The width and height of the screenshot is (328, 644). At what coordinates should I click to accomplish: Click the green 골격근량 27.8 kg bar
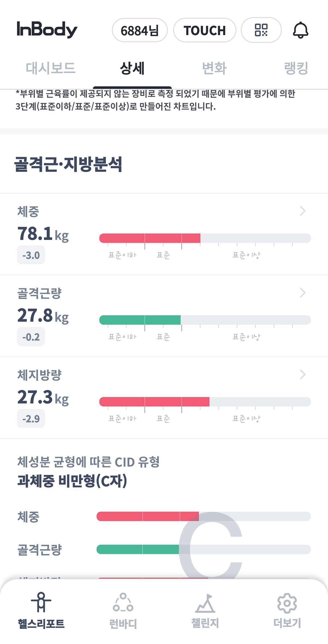tap(140, 320)
